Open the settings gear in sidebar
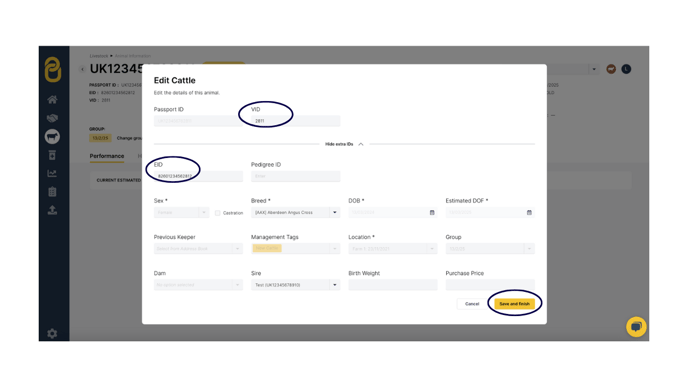Viewport: 688px width, 387px height. coord(52,333)
